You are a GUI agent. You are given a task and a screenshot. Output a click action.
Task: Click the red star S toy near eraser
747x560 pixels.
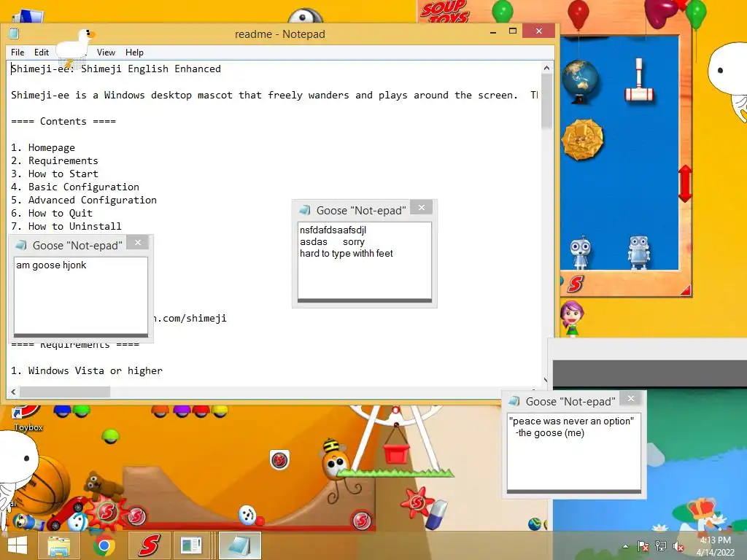tap(417, 502)
